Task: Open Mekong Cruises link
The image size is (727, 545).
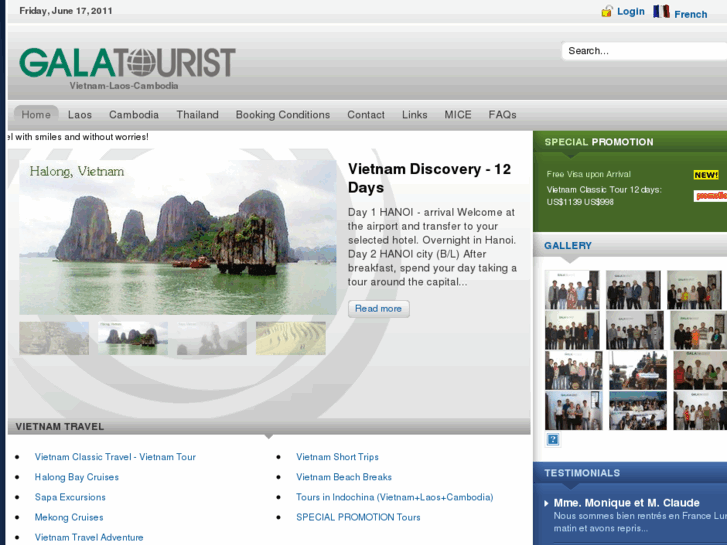Action: point(69,517)
